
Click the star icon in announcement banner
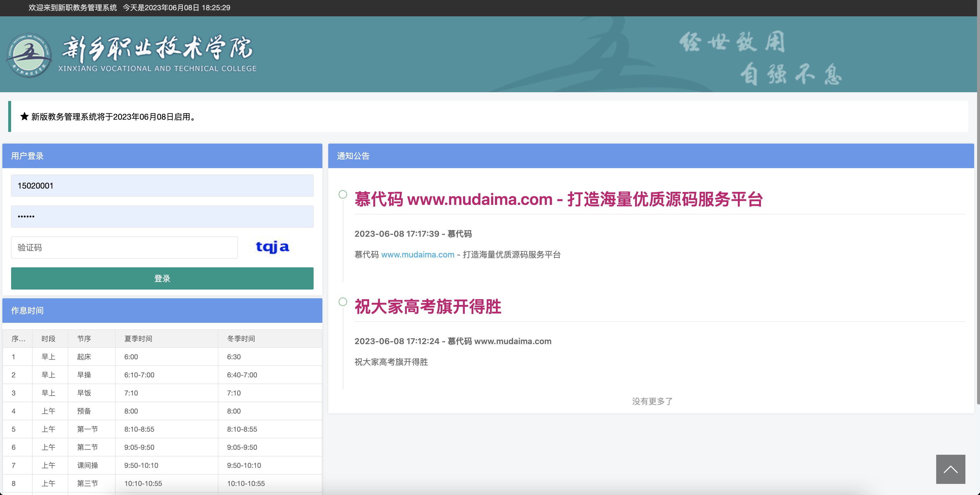pyautogui.click(x=24, y=116)
